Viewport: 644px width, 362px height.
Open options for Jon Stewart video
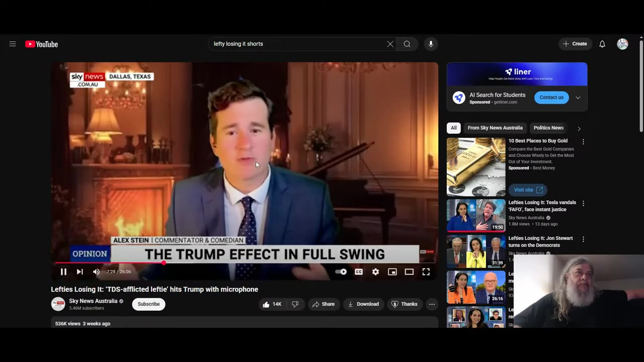coord(583,239)
